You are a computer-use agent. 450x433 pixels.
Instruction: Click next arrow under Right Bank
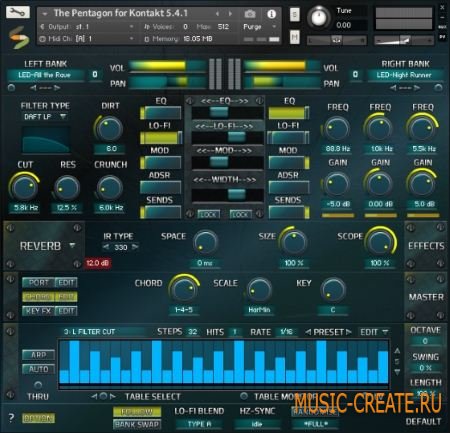pyautogui.click(x=417, y=88)
